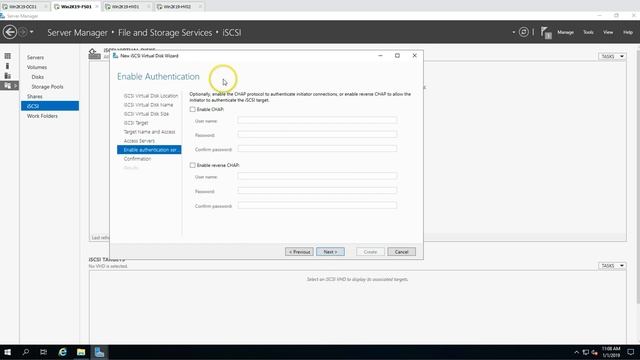Go to iSCSI Target wizard step
The height and width of the screenshot is (360, 640).
click(x=136, y=123)
